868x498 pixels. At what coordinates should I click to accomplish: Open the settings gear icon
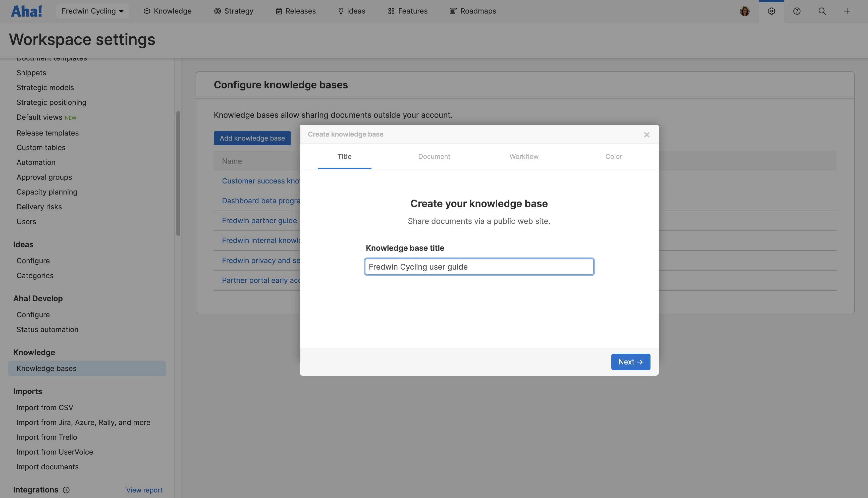771,11
